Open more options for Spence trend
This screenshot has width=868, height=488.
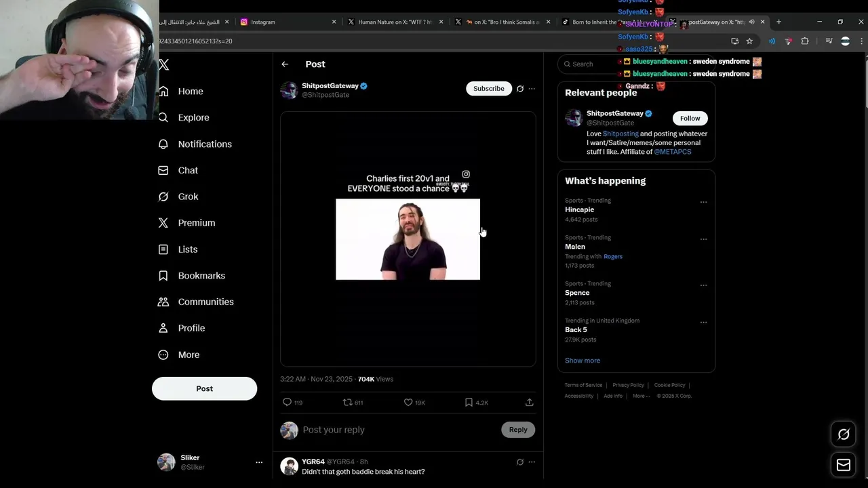pos(703,285)
